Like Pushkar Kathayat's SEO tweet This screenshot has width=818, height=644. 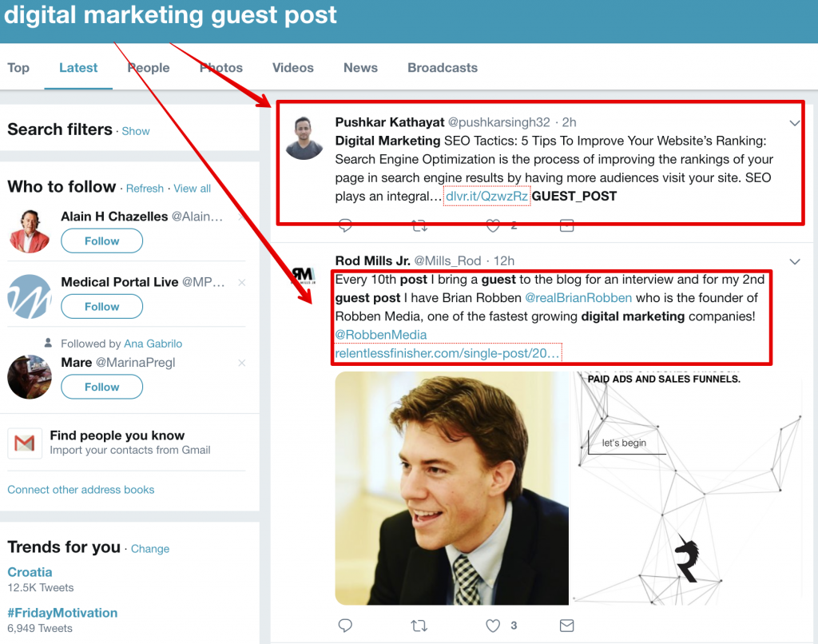coord(494,226)
